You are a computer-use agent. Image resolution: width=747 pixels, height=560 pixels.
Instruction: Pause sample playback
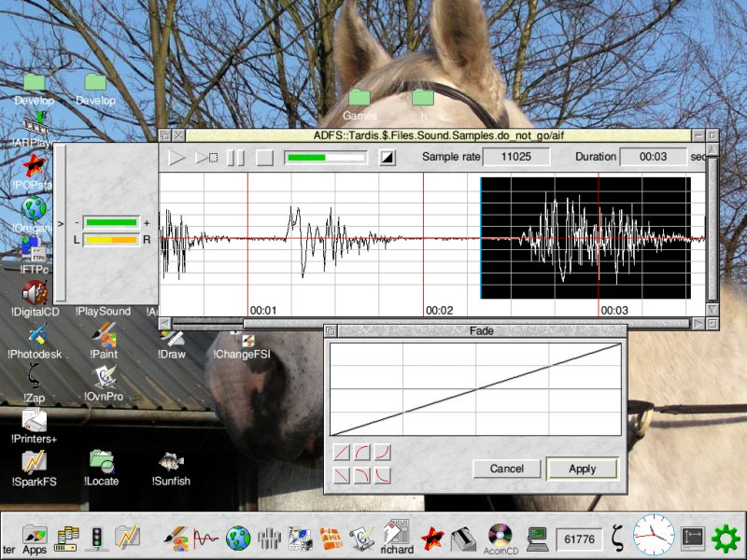point(235,157)
